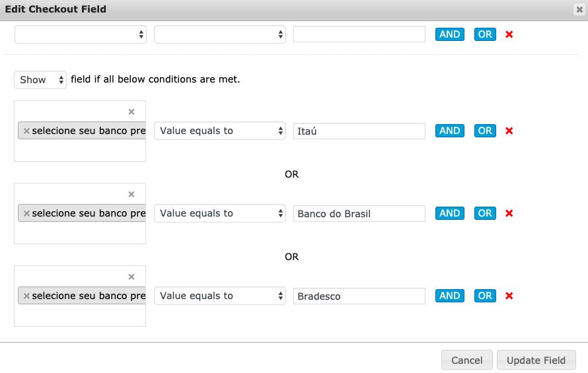Image resolution: width=588 pixels, height=373 pixels.
Task: Open 'Value equals to' dropdown for Itaú
Action: click(219, 131)
